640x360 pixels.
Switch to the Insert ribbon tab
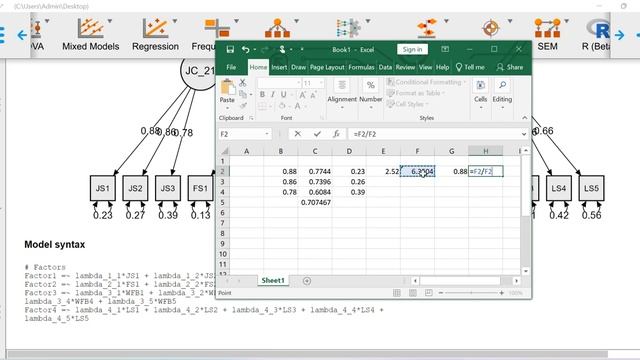coord(279,67)
